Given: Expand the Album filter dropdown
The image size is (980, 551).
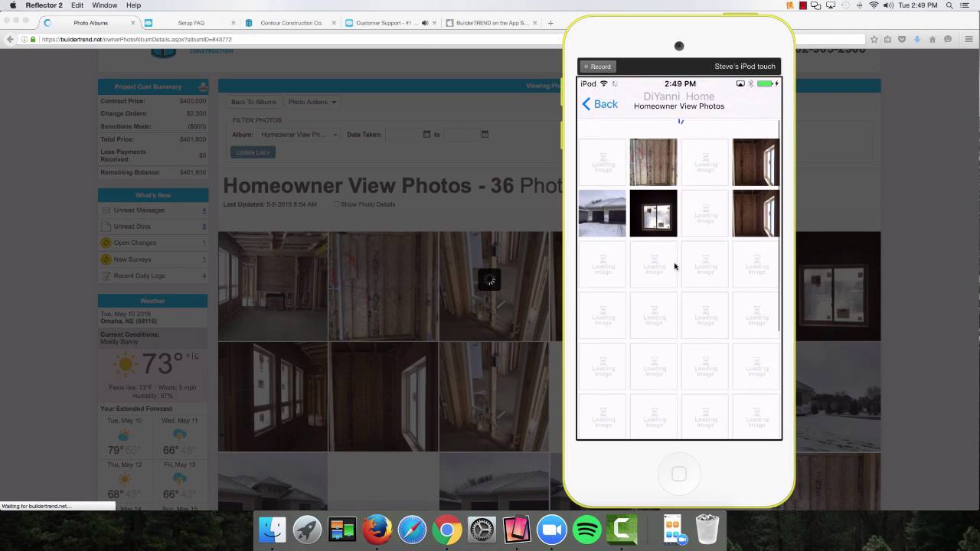Looking at the screenshot, I should (x=299, y=135).
